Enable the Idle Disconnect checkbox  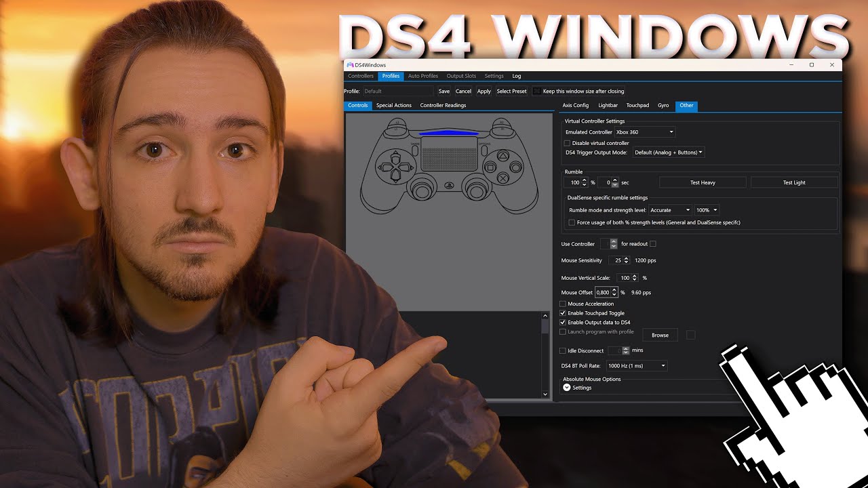coord(563,351)
